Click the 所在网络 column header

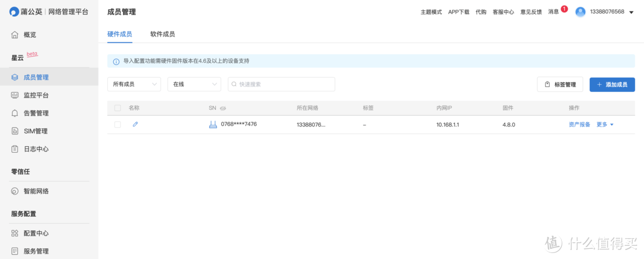click(308, 108)
